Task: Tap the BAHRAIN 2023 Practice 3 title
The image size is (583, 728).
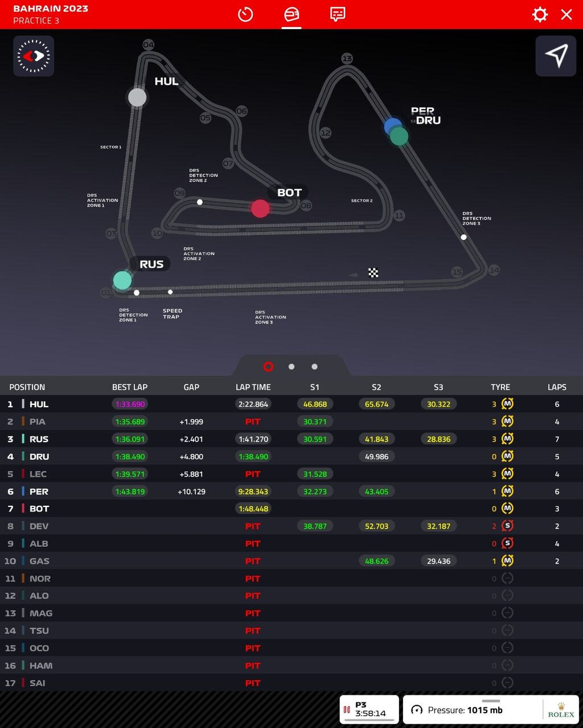Action: pos(51,14)
